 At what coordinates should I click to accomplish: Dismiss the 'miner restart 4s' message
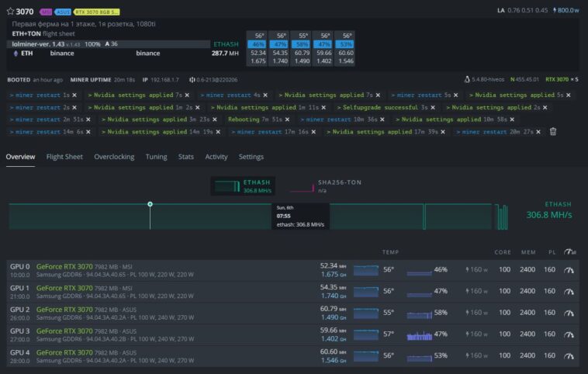click(265, 95)
